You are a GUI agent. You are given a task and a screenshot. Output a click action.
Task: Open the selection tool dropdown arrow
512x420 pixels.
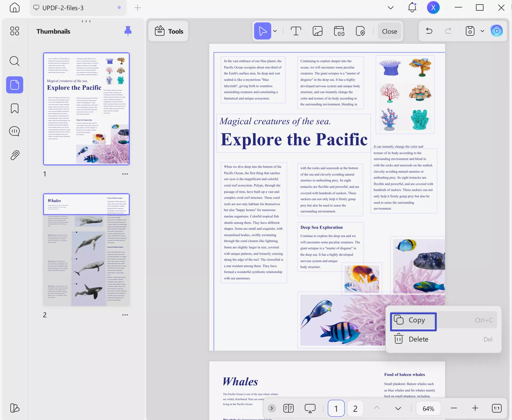[275, 31]
